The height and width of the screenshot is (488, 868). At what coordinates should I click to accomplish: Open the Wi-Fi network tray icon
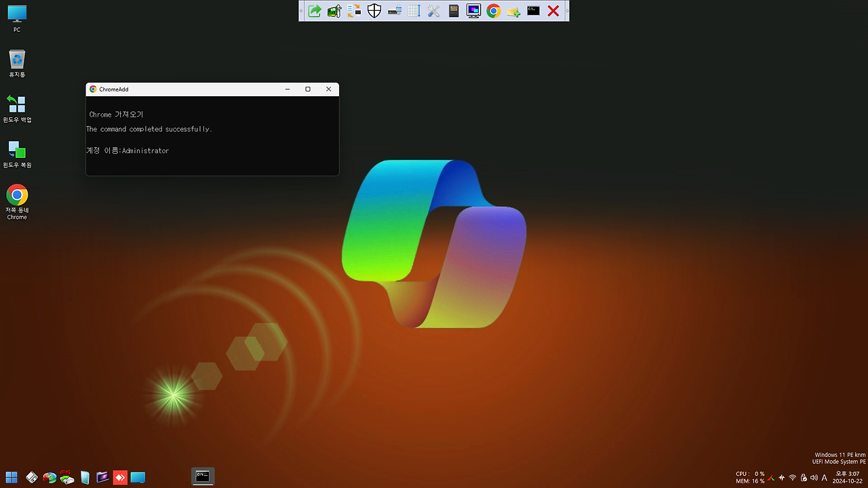[793, 478]
